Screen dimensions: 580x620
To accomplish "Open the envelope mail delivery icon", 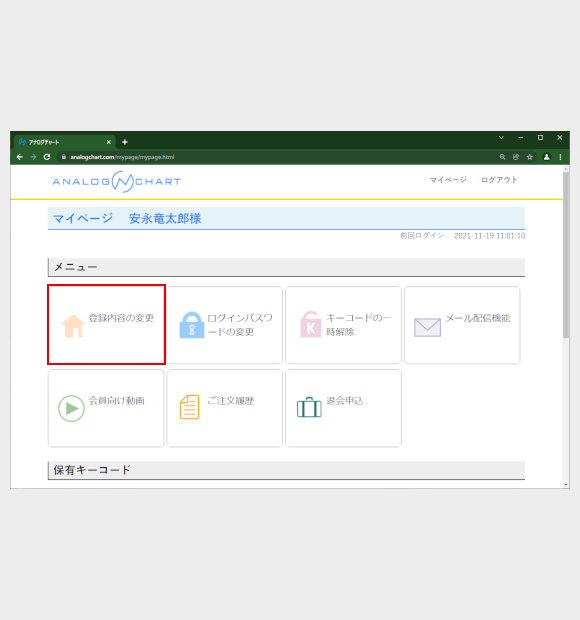I will [427, 327].
